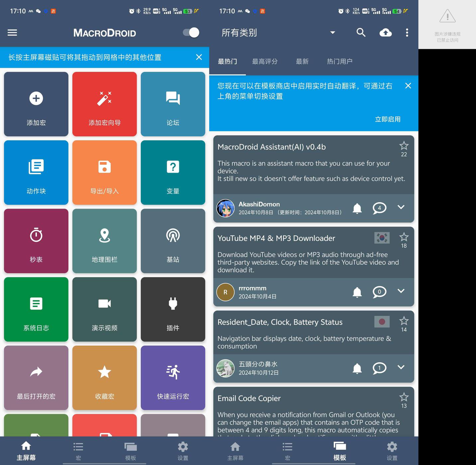Open the 快速运行宏 tile
476x465 pixels.
[x=173, y=378]
